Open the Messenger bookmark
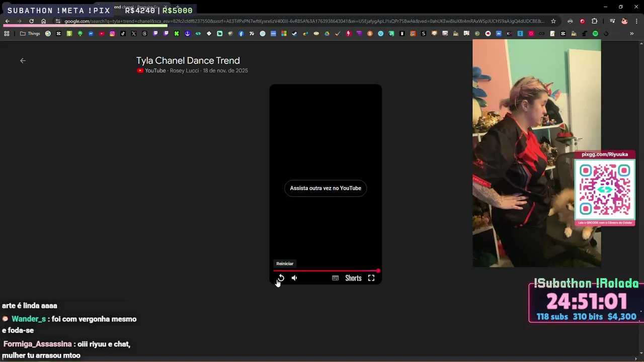 (x=91, y=34)
